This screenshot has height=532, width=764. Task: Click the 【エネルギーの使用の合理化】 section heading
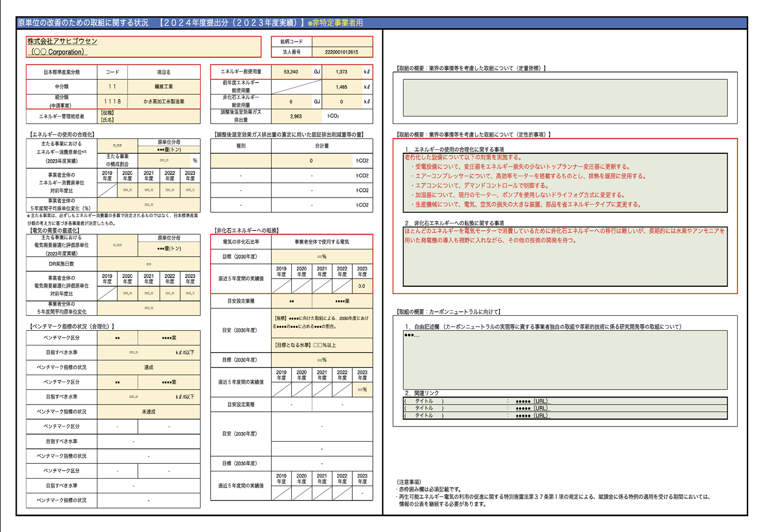click(x=62, y=135)
